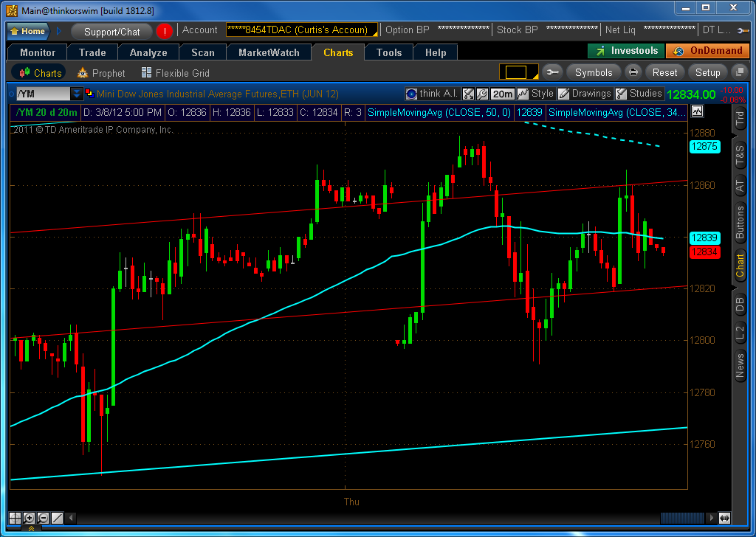
Task: Click the thinkorswim title bar app icon
Action: [12, 10]
